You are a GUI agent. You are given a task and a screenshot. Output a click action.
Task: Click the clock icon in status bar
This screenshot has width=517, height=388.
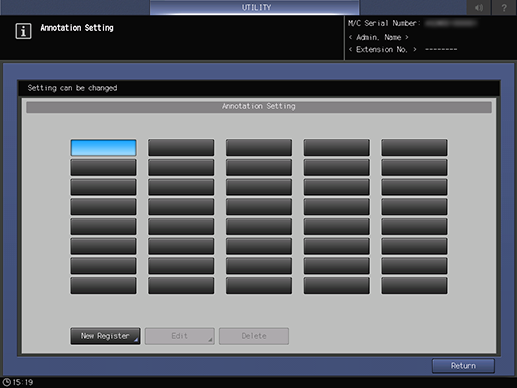[x=7, y=382]
